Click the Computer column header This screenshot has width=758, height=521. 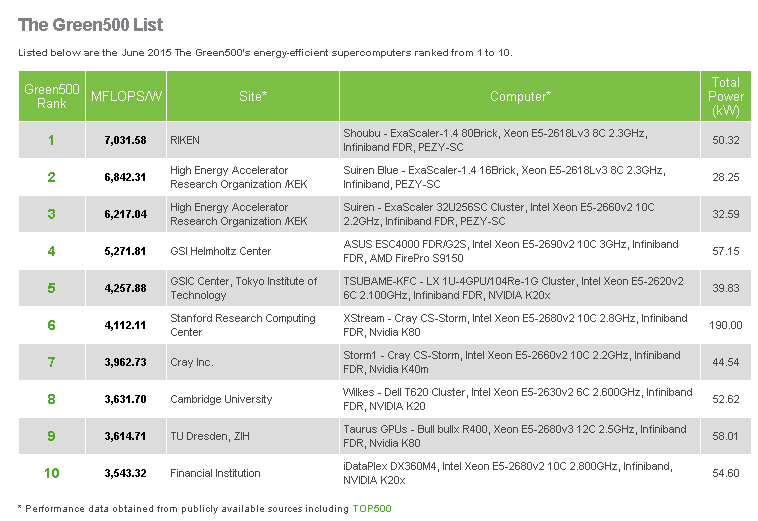click(520, 96)
